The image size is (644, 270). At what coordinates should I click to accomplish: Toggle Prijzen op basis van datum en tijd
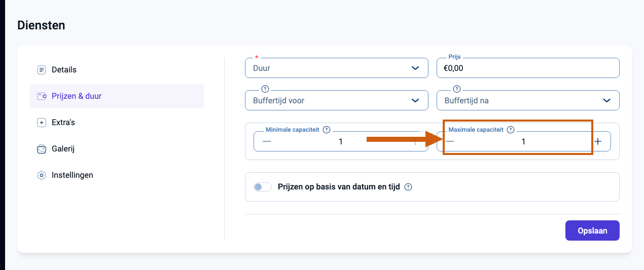(263, 187)
